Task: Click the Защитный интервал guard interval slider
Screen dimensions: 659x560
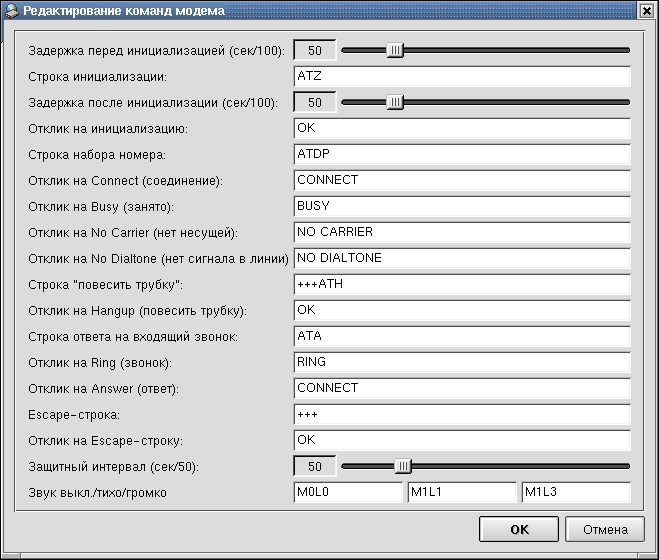Action: (402, 466)
